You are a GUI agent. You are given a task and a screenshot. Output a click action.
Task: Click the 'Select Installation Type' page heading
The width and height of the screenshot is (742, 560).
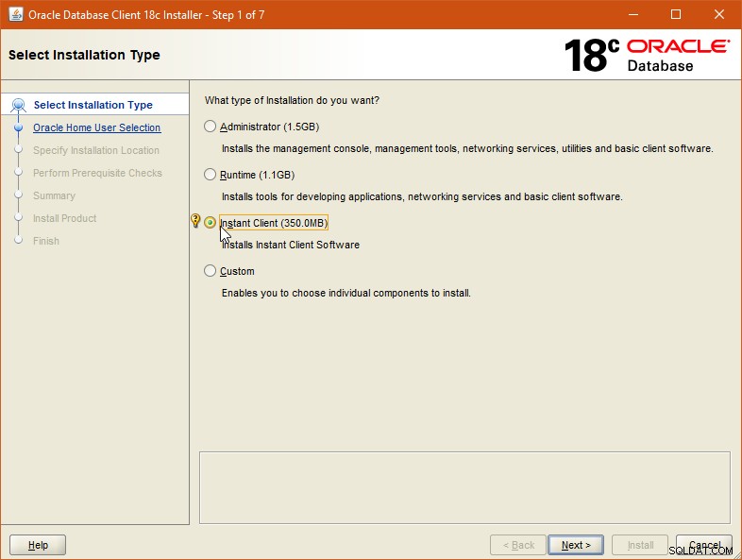pos(84,55)
